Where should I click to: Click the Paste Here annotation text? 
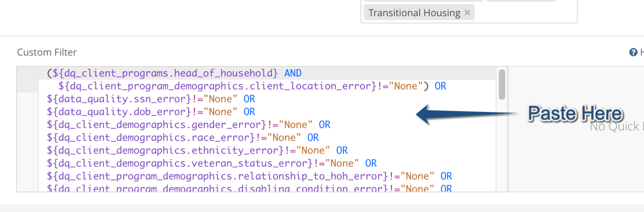pos(576,113)
